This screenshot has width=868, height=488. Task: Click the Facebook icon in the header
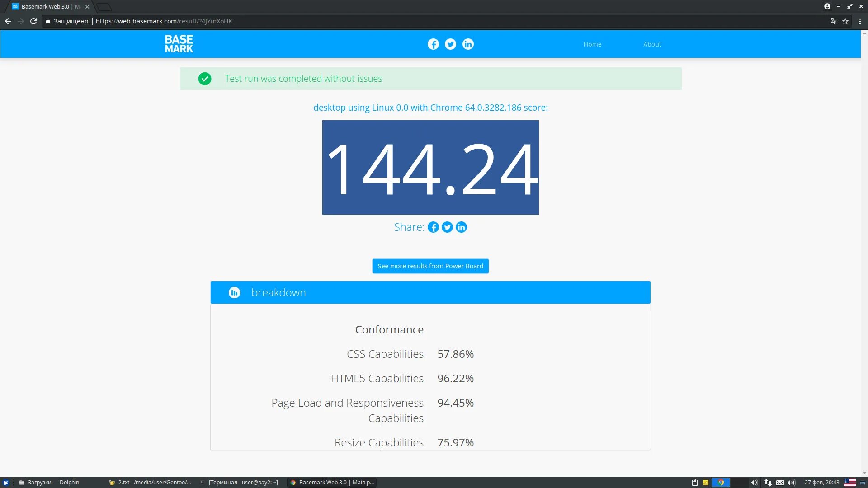pyautogui.click(x=433, y=44)
